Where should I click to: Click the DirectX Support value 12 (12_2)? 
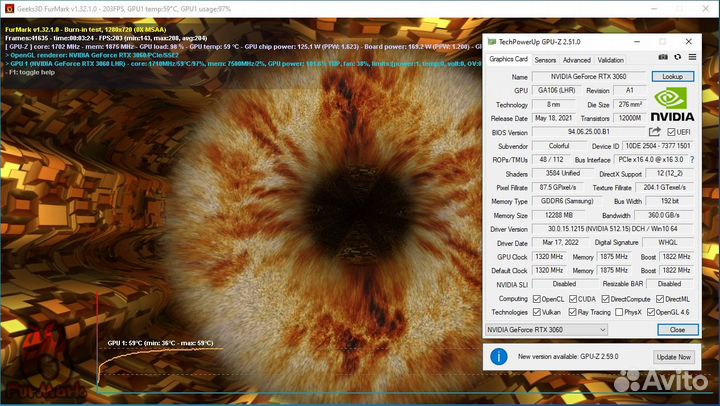(669, 174)
